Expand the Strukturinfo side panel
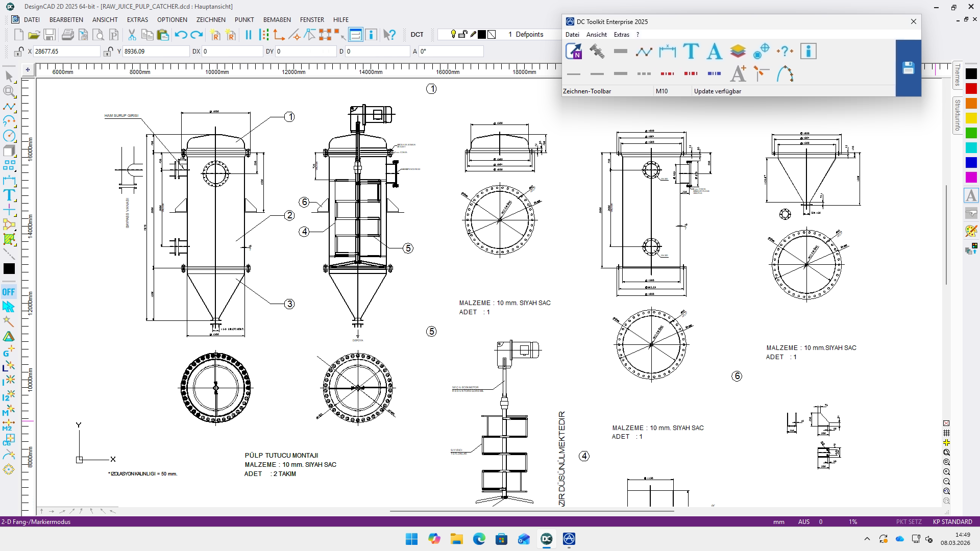980x551 pixels. point(958,115)
